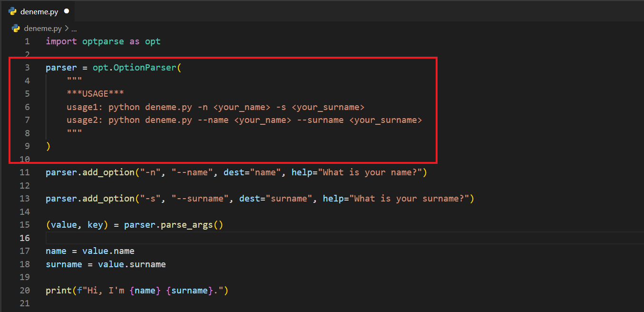Click value.surname on line 18
644x312 pixels.
pyautogui.click(x=132, y=264)
